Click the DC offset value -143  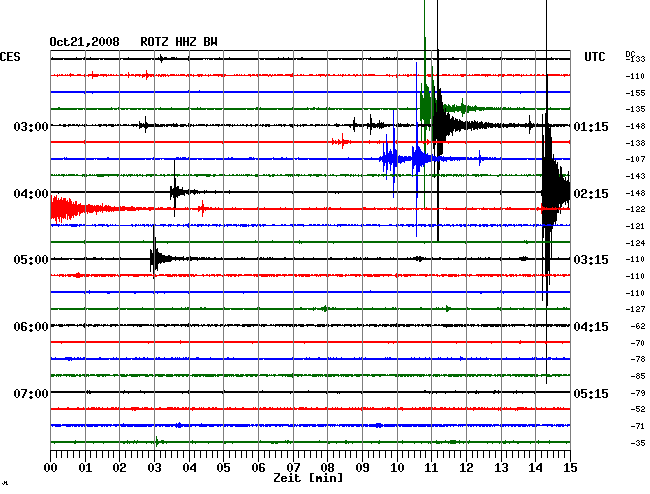point(635,176)
